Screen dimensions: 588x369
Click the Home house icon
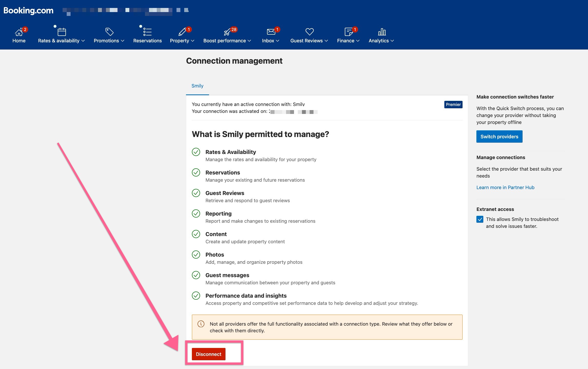click(19, 32)
